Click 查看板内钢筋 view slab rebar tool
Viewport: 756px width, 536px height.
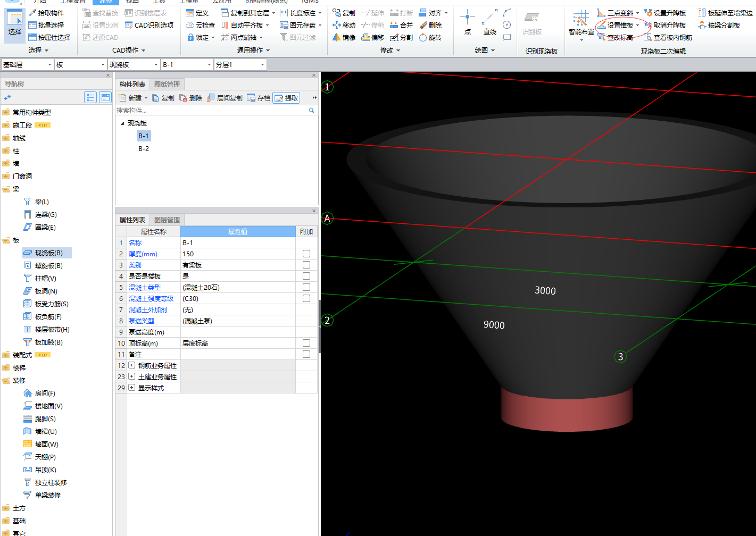[668, 37]
